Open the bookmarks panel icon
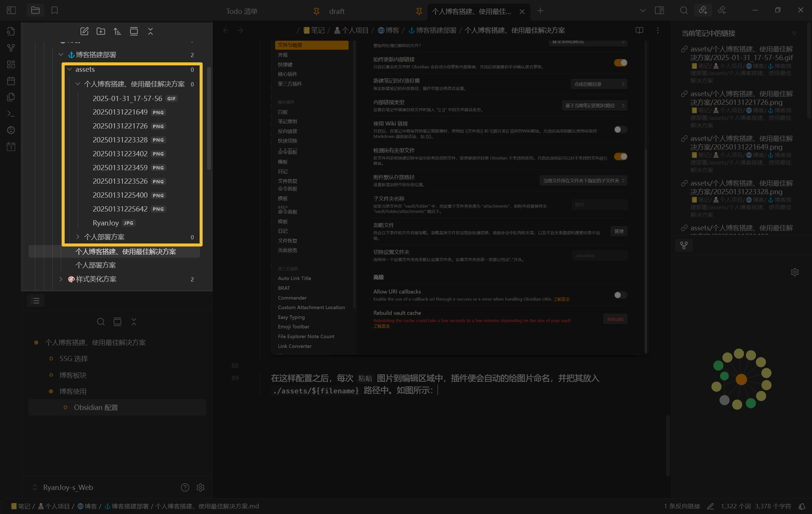The image size is (812, 514). tap(55, 11)
